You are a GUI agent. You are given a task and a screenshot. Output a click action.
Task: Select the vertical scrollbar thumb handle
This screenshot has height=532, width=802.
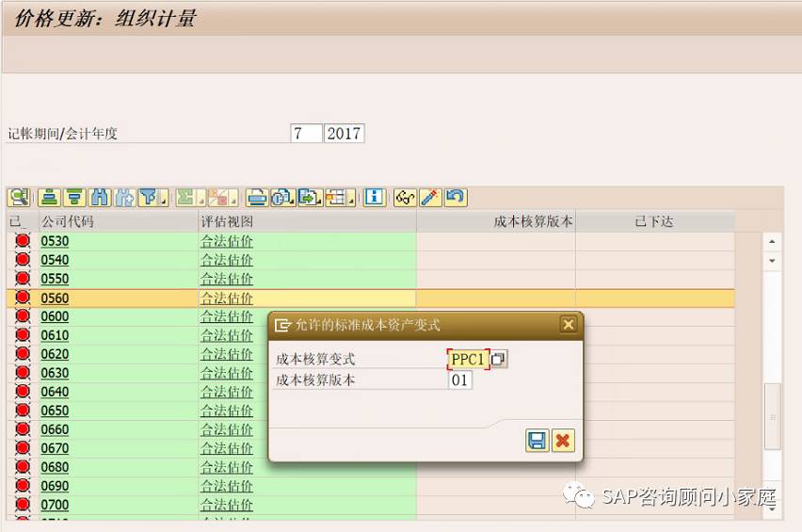772,416
